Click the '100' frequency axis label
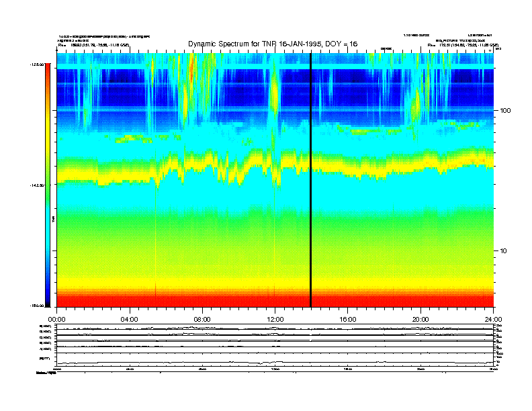Screen dimensions: 532x411 coord(505,111)
